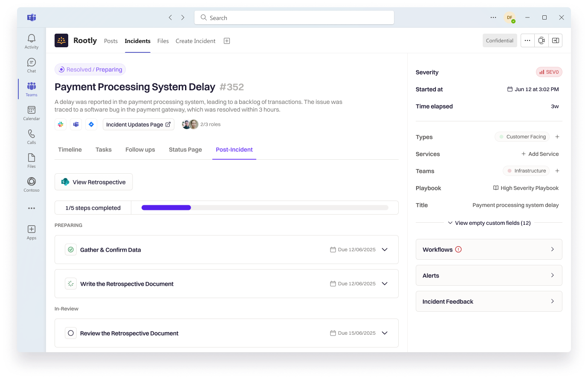
Task: Open the Follow ups tab
Action: point(140,149)
